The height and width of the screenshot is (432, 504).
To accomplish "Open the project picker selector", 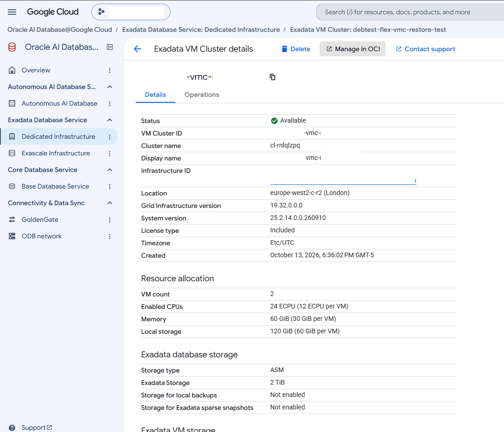I will click(x=131, y=12).
